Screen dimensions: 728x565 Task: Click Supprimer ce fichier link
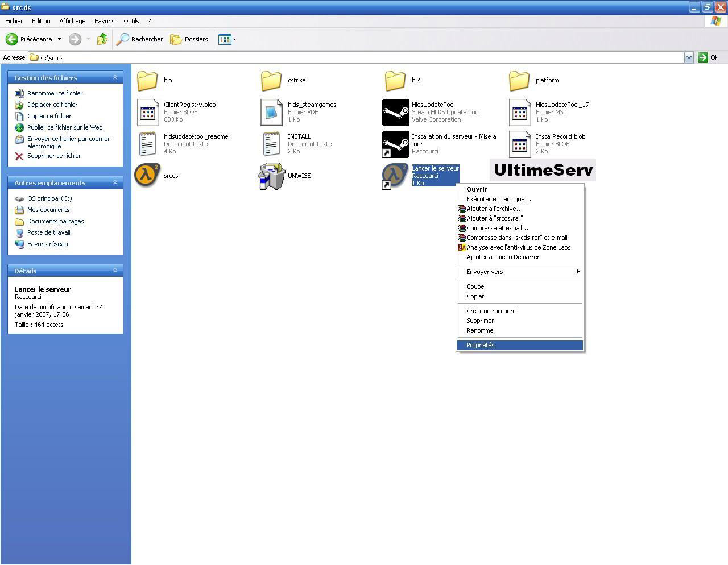(x=54, y=156)
